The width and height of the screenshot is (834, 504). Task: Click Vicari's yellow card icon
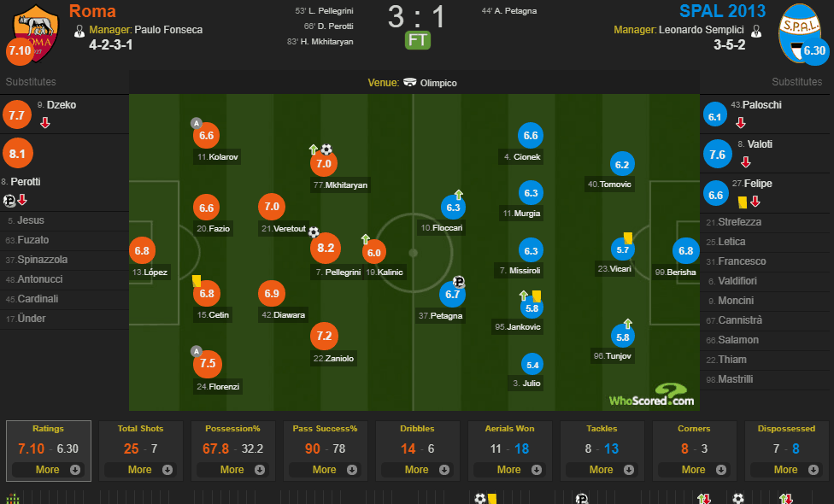pos(627,237)
